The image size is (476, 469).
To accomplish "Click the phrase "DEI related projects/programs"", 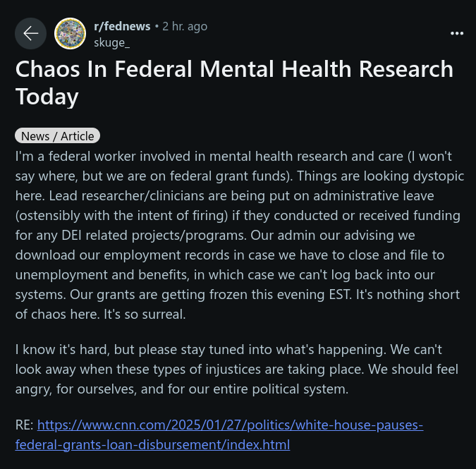I will (x=154, y=236).
